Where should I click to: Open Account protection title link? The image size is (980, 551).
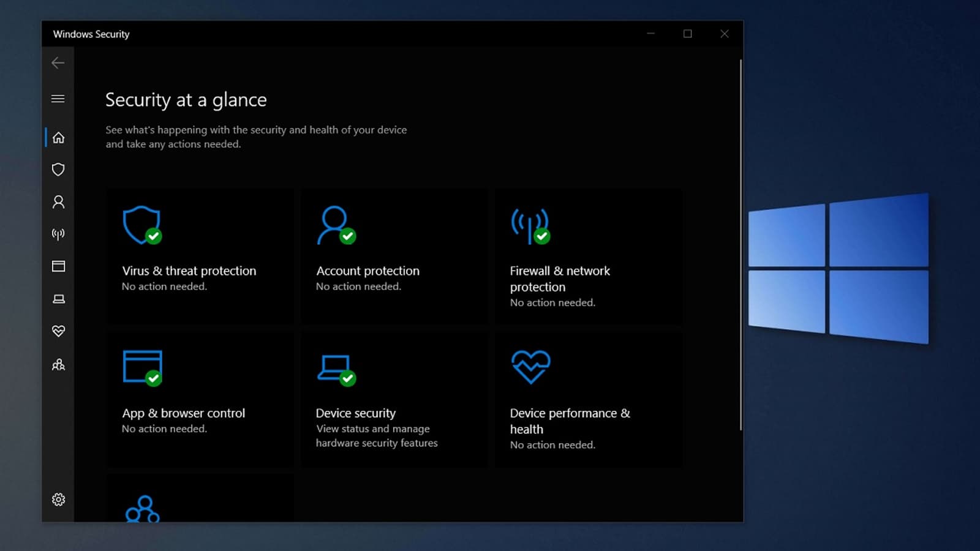click(x=368, y=271)
